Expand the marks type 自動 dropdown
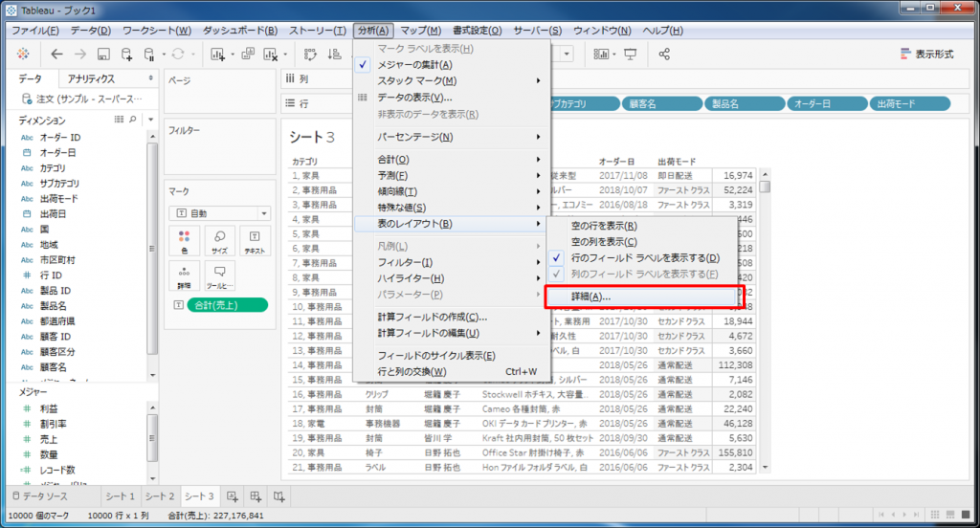The image size is (980, 528). click(x=219, y=213)
